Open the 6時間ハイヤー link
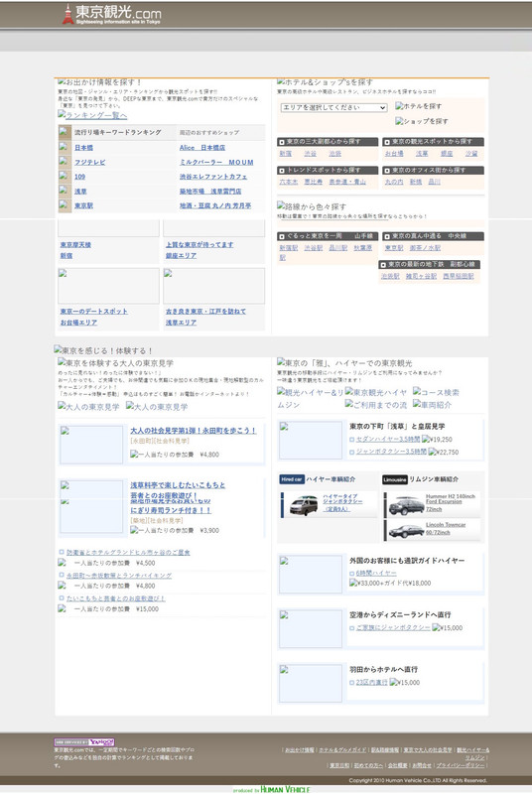Image resolution: width=532 pixels, height=794 pixels. pos(376,573)
